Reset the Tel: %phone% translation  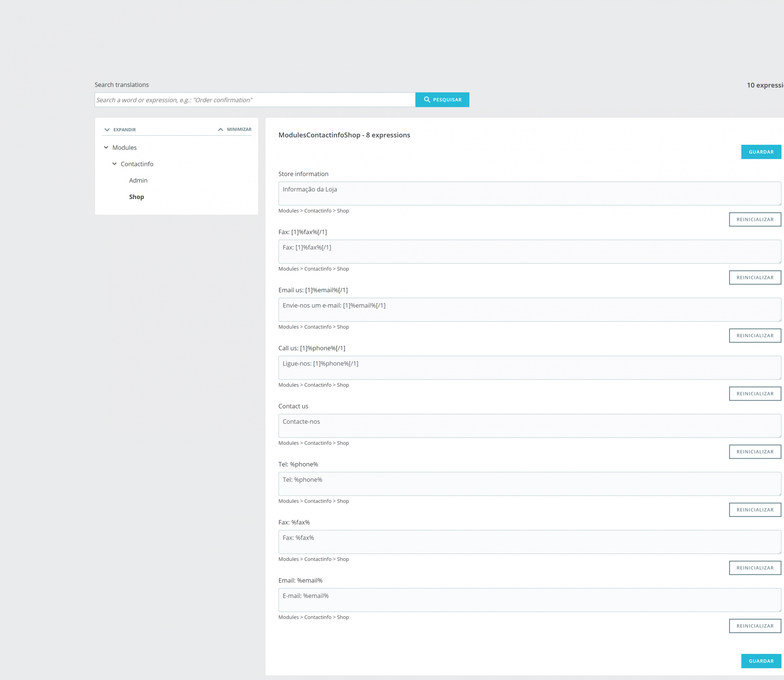754,510
